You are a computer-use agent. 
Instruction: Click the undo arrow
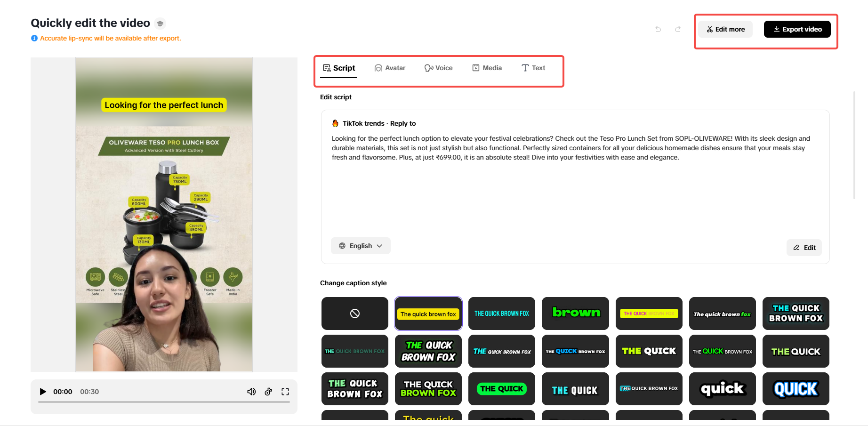[x=658, y=29]
